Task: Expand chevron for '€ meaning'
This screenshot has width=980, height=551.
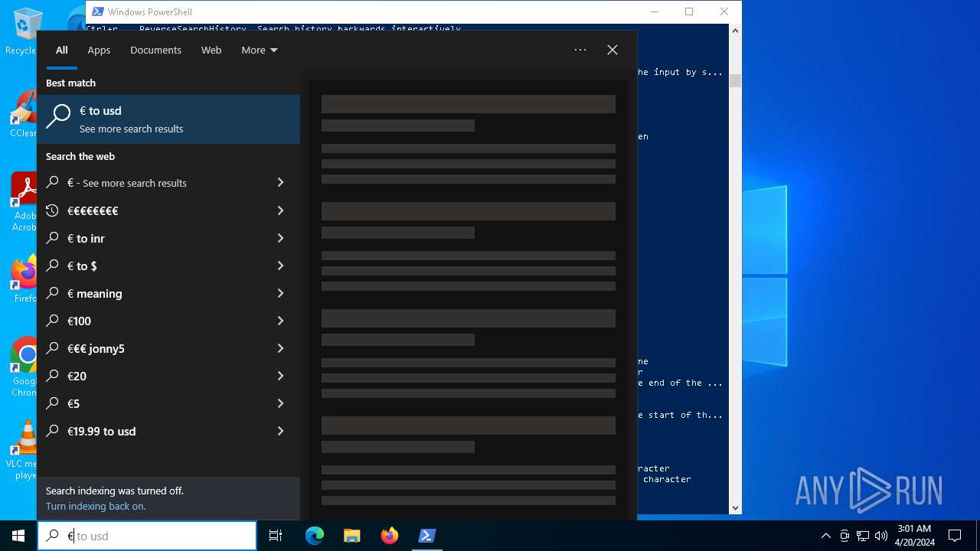Action: click(280, 293)
